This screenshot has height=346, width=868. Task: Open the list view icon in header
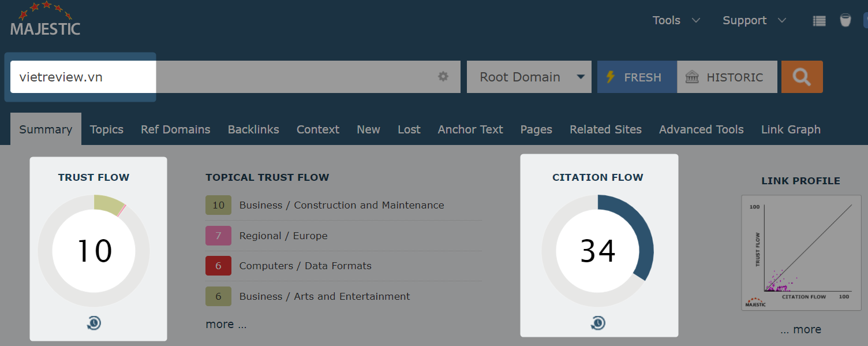[x=819, y=21]
